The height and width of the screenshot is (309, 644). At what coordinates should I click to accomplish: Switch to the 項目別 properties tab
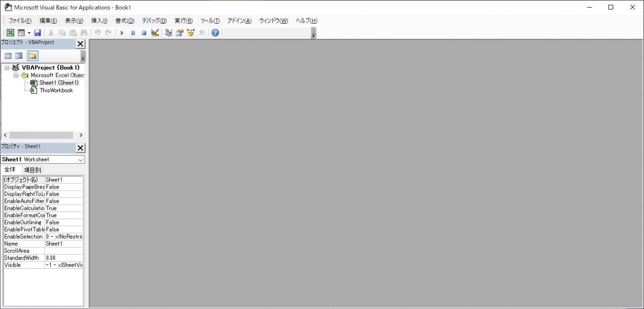33,170
